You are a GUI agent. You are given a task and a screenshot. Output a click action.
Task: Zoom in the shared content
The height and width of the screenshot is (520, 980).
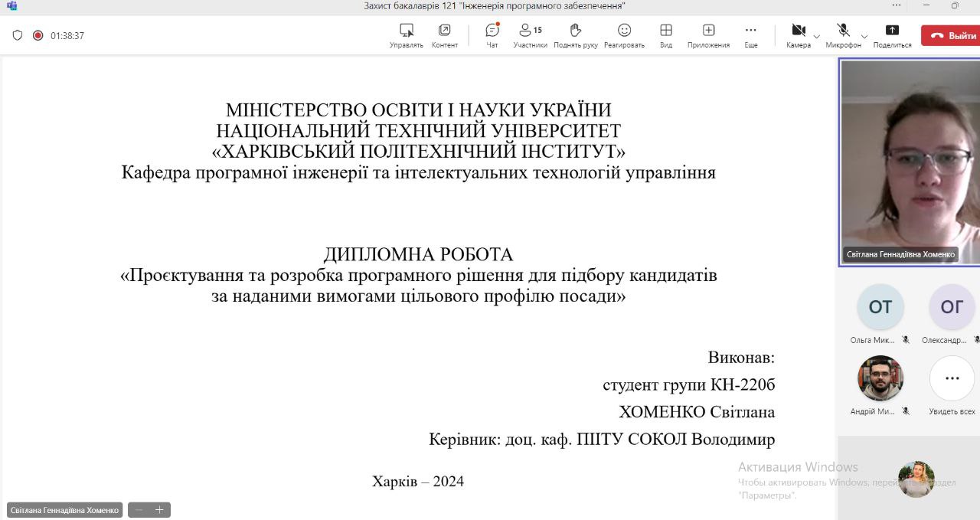(159, 509)
